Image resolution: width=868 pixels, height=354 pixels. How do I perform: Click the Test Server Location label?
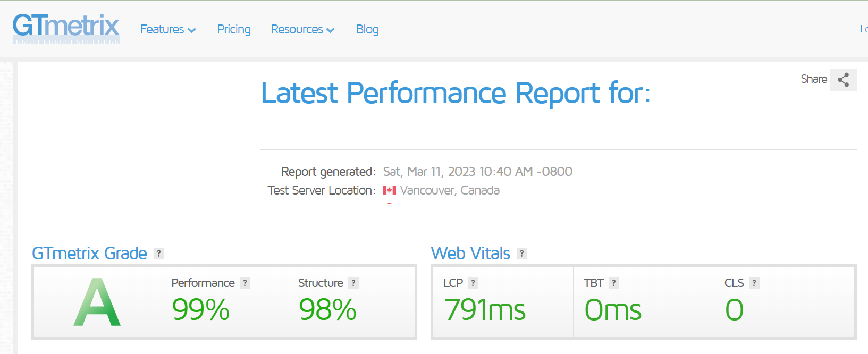pyautogui.click(x=322, y=190)
